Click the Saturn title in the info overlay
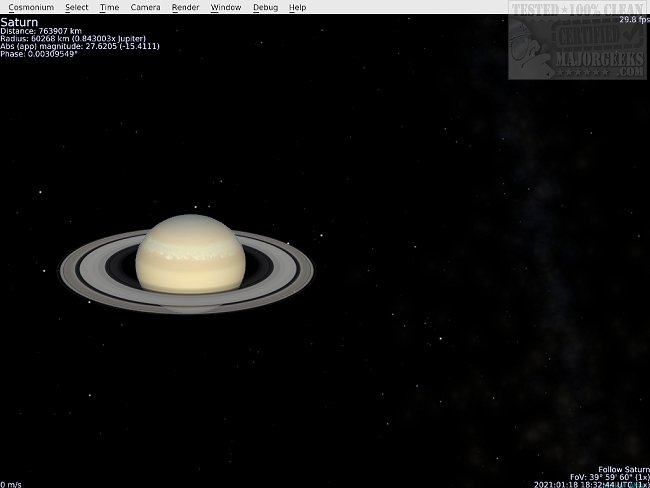Screen dimensions: 650x488 (20, 21)
